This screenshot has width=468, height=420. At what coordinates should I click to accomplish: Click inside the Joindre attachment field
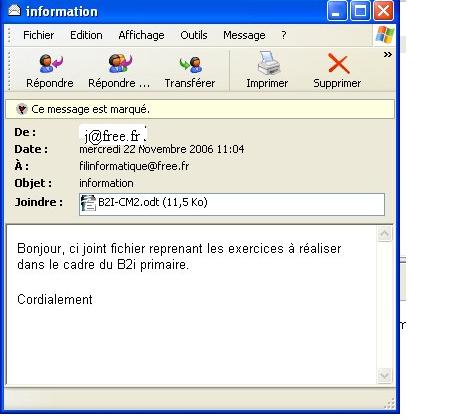[x=232, y=204]
